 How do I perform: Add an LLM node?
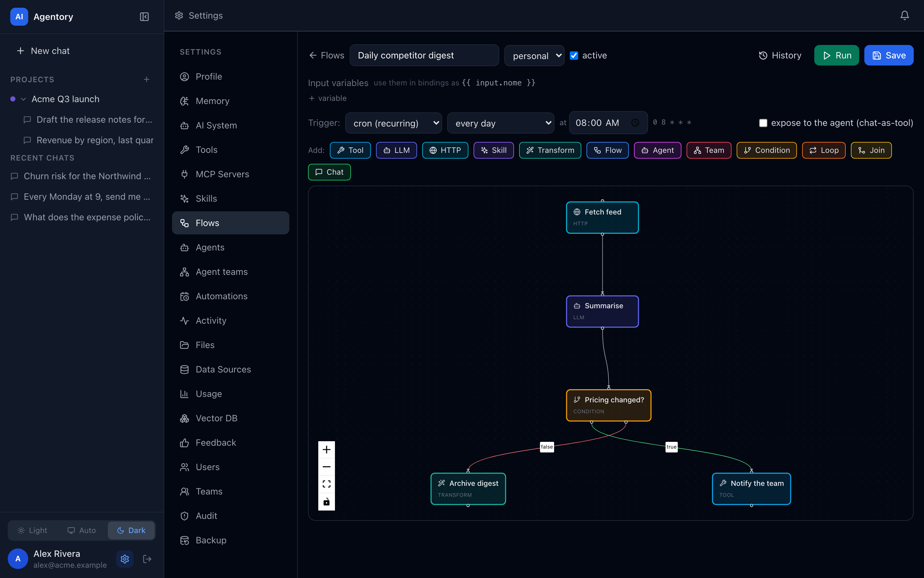[396, 150]
